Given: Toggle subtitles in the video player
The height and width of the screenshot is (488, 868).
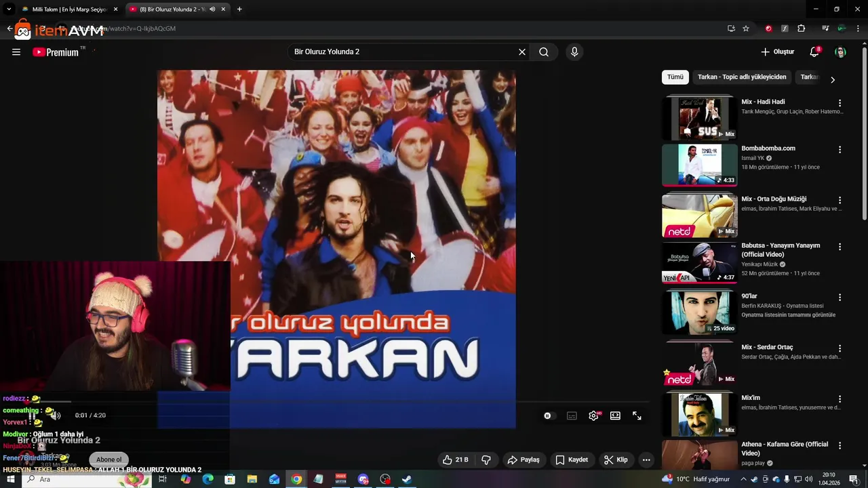Looking at the screenshot, I should click(x=572, y=416).
